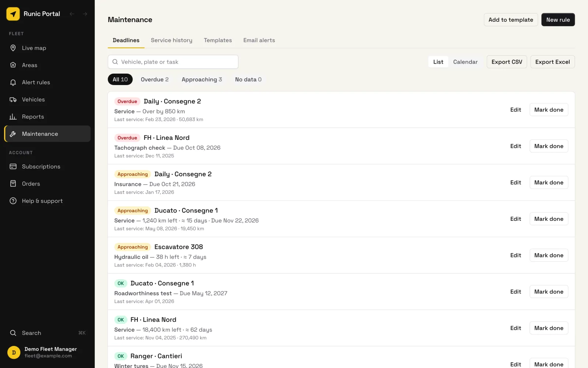Open Live map via its pin icon
Screen dimensions: 588x368
click(x=13, y=48)
